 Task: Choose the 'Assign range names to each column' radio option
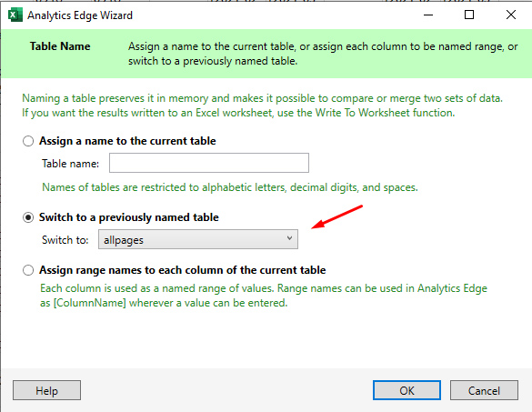click(x=28, y=270)
